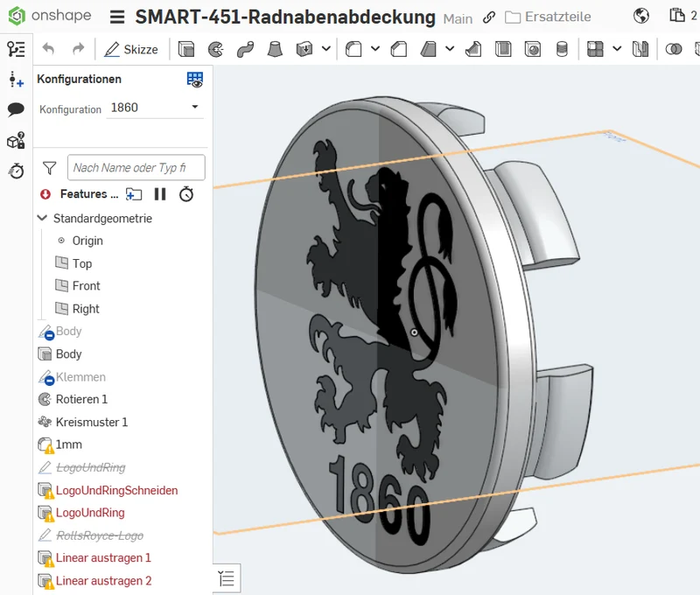Click the list panel button below viewport
This screenshot has height=595, width=700.
227,578
